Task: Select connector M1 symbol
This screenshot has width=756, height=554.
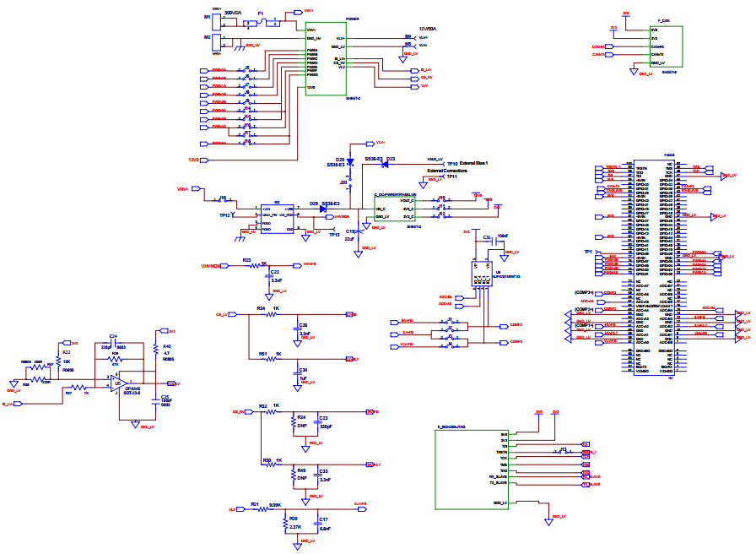Action: [218, 18]
